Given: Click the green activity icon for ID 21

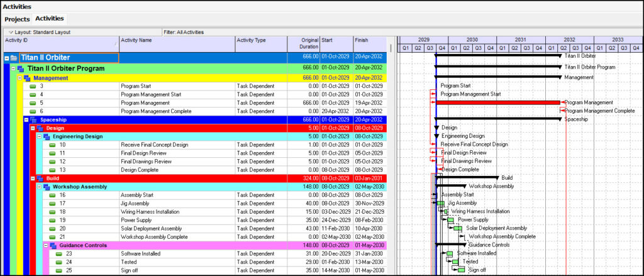Looking at the screenshot, I should pos(53,237).
